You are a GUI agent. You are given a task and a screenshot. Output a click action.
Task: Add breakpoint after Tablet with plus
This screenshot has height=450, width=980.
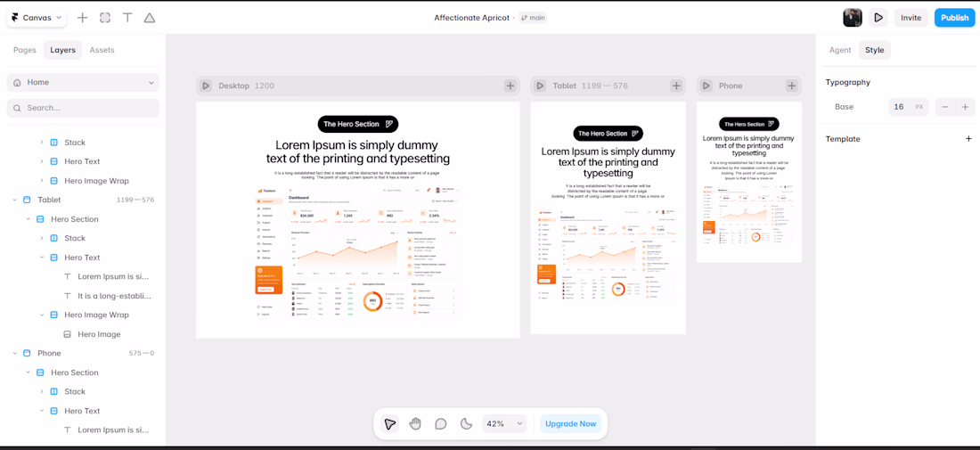pos(676,86)
